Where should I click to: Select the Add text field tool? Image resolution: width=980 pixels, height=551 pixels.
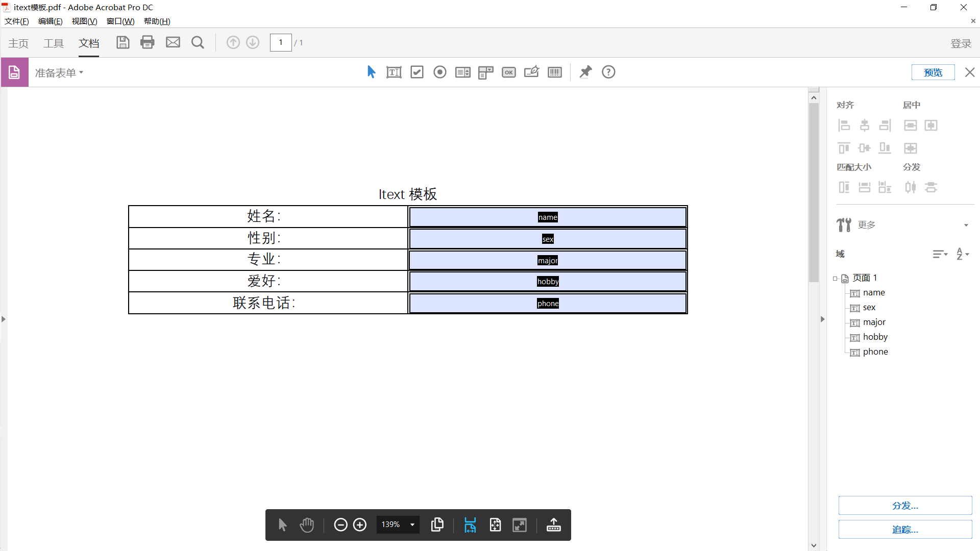click(394, 72)
